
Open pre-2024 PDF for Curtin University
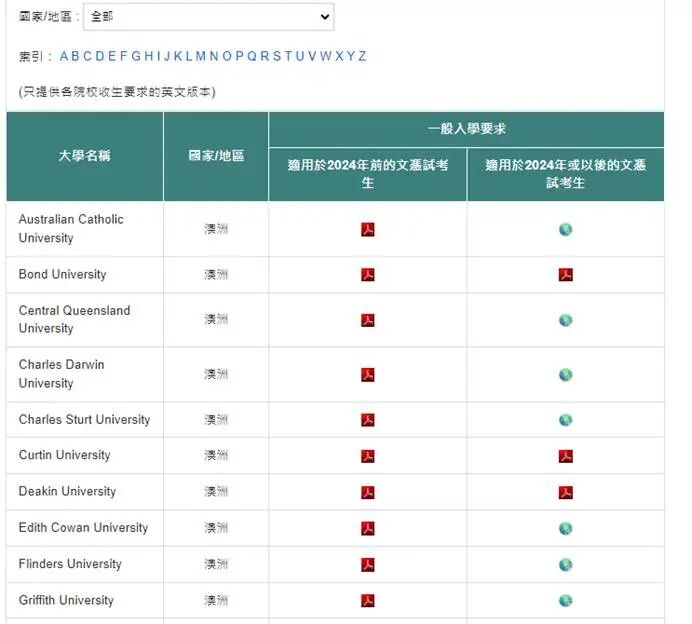[x=368, y=456]
